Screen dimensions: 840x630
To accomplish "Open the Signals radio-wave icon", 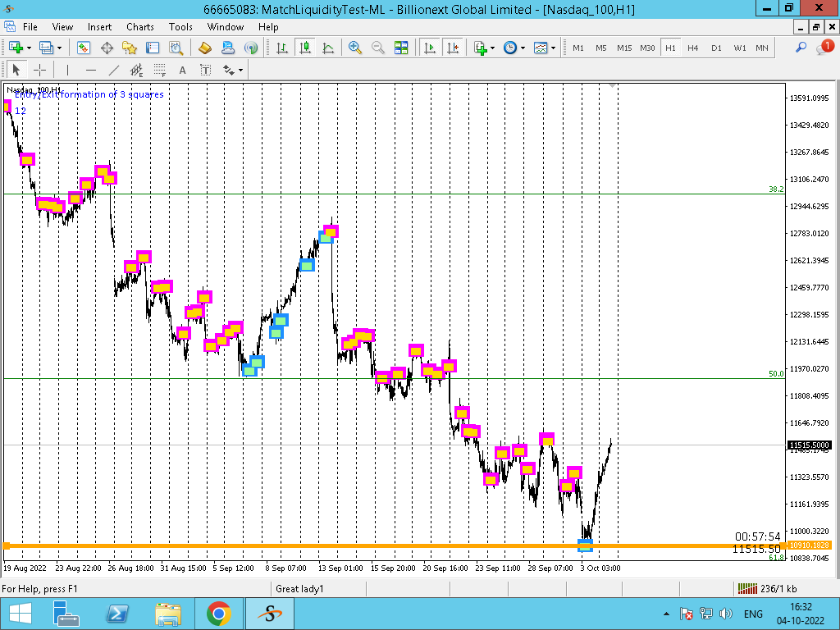I will [251, 48].
